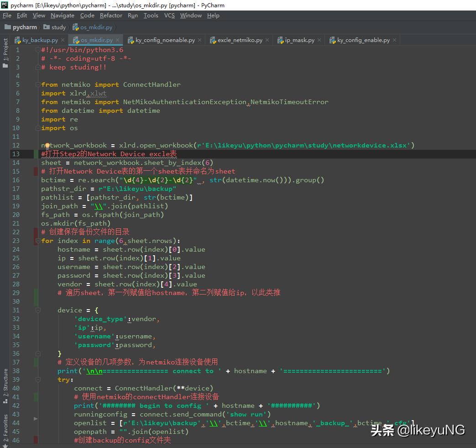The height and width of the screenshot is (448, 476).
Task: Click the PyCharm application icon in title bar
Action: point(4,5)
